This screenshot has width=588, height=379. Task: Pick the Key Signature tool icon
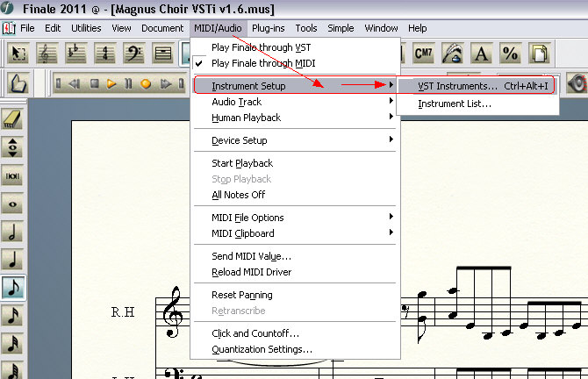pyautogui.click(x=76, y=54)
